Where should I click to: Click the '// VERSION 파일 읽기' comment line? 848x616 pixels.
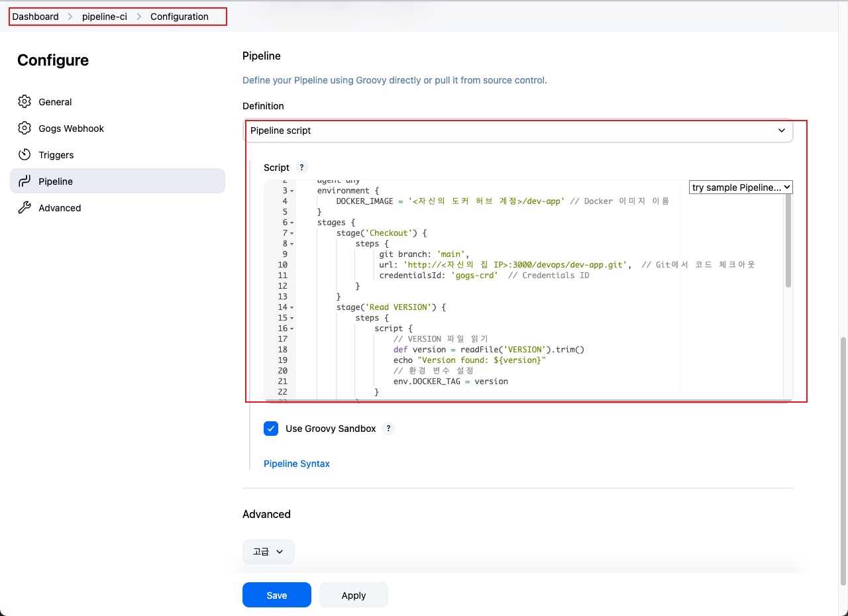(x=441, y=339)
